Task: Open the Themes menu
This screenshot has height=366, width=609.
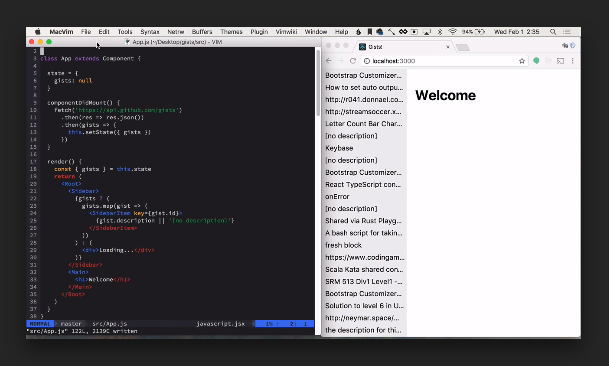Action: [231, 32]
